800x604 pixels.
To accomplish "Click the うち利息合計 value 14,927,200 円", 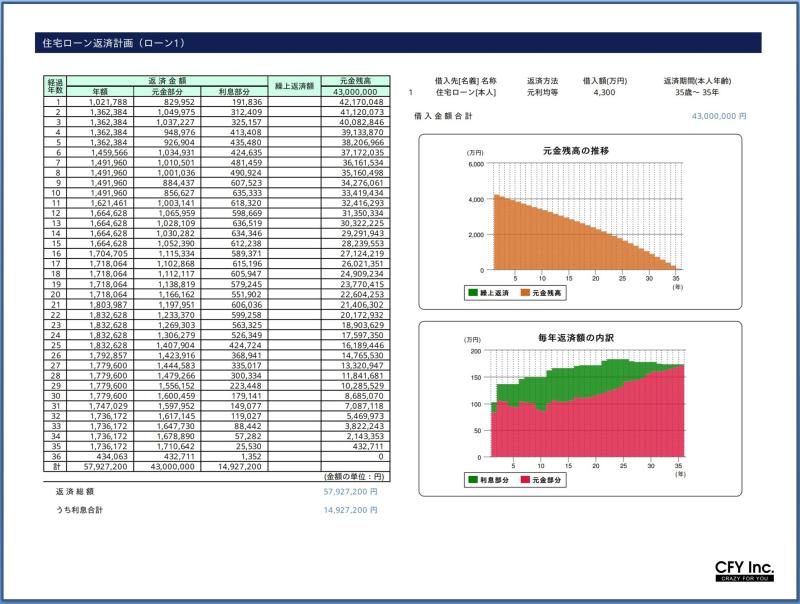I will [350, 510].
